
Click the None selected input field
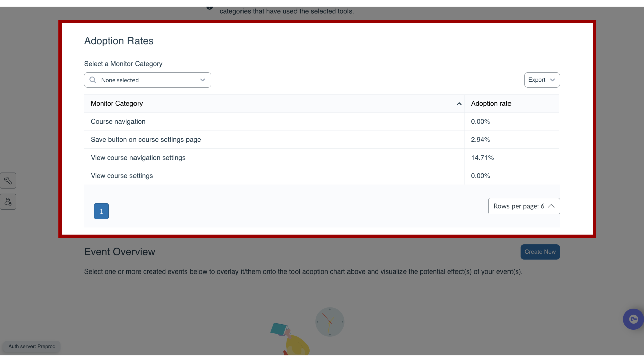[147, 80]
